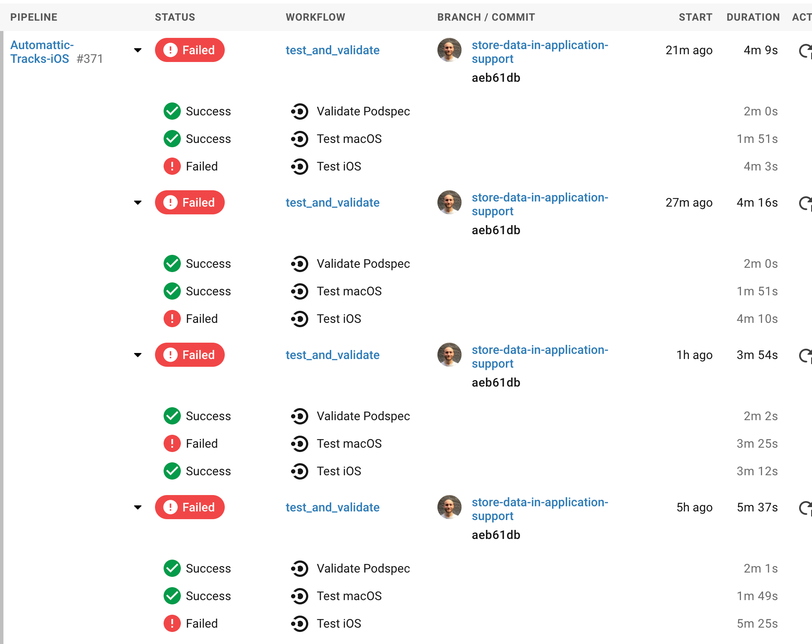Open the Automattic-Tracks-iOS pipeline link
Screen dimensions: 812x644
pos(42,52)
